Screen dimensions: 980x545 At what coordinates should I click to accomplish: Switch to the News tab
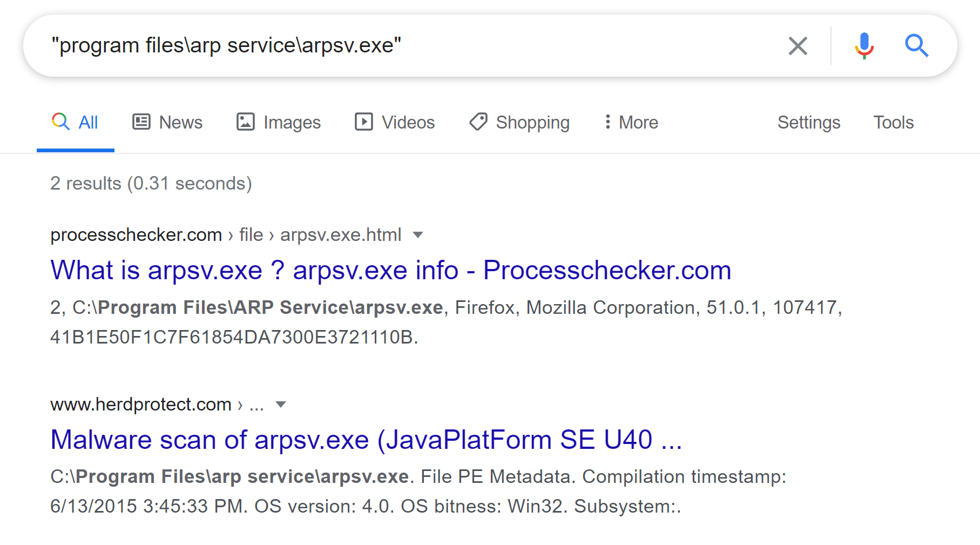tap(167, 123)
